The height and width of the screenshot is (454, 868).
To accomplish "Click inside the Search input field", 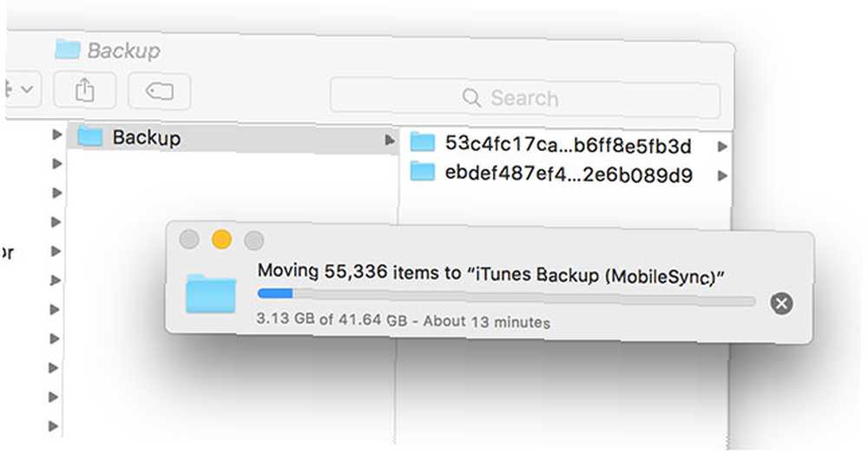I will tap(525, 98).
